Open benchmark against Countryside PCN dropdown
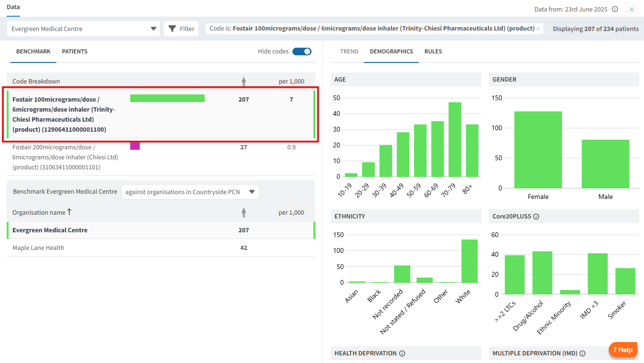 [x=190, y=192]
